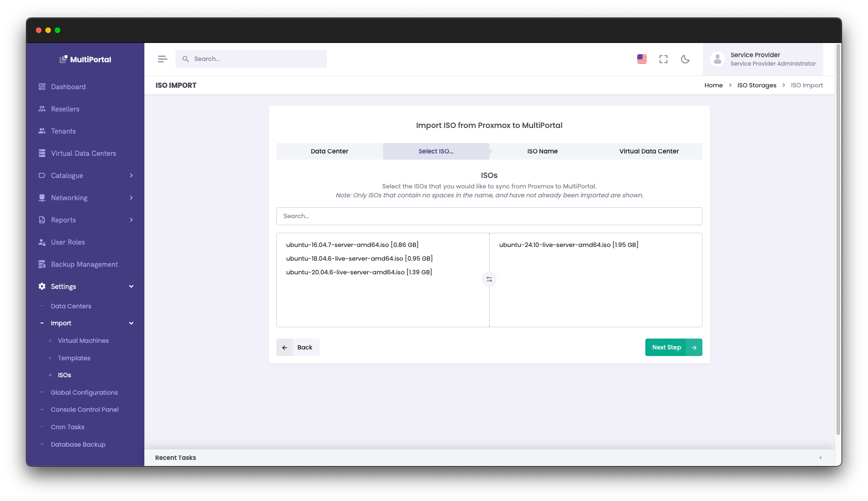
Task: Expand the Catalogue menu chevron
Action: click(131, 175)
